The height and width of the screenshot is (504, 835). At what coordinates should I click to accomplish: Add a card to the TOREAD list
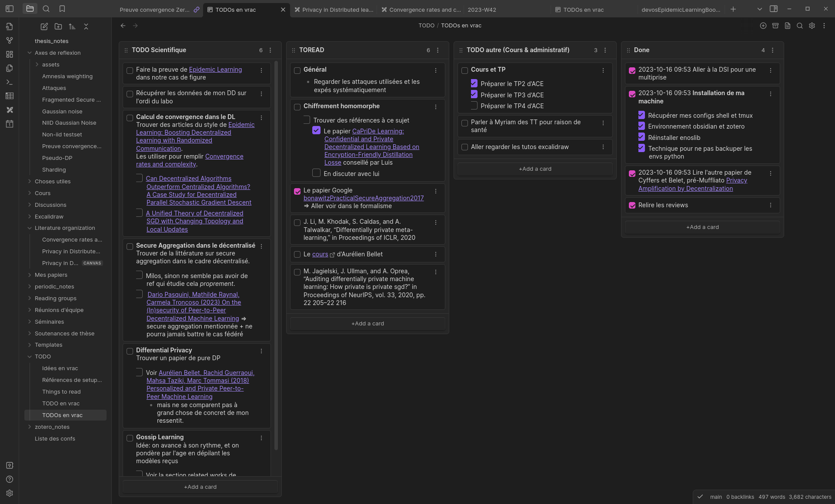[x=367, y=324]
